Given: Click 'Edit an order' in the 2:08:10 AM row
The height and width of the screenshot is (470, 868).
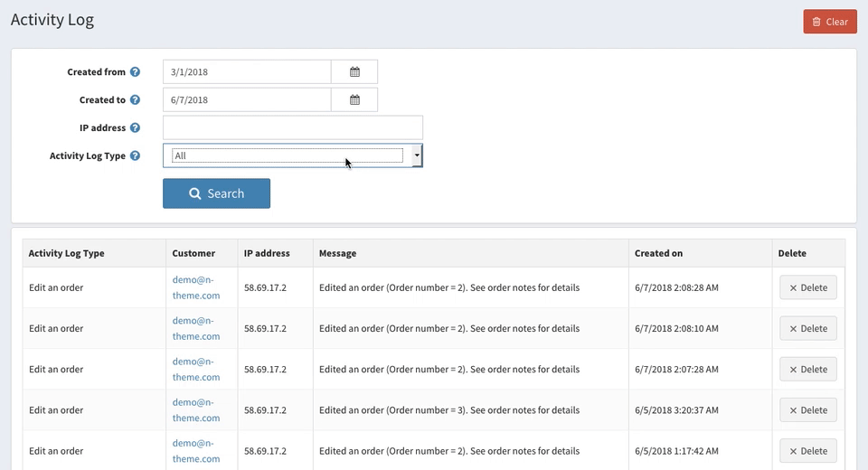Looking at the screenshot, I should (x=56, y=328).
